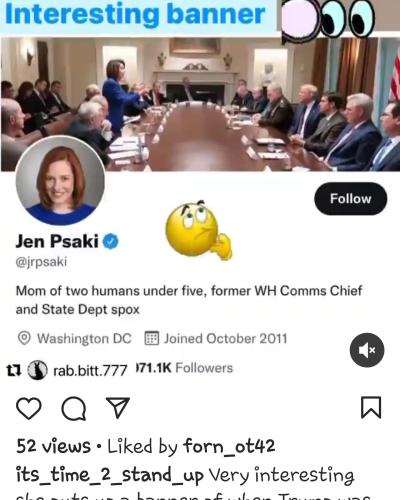Click the 52 views count
The image size is (400, 500).
pos(53,446)
